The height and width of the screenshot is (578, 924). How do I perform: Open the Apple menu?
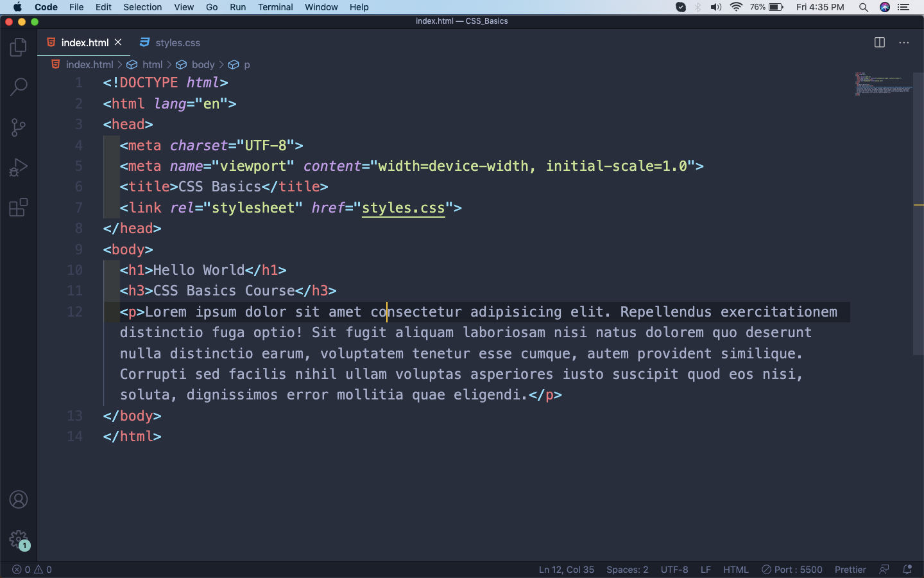click(17, 7)
